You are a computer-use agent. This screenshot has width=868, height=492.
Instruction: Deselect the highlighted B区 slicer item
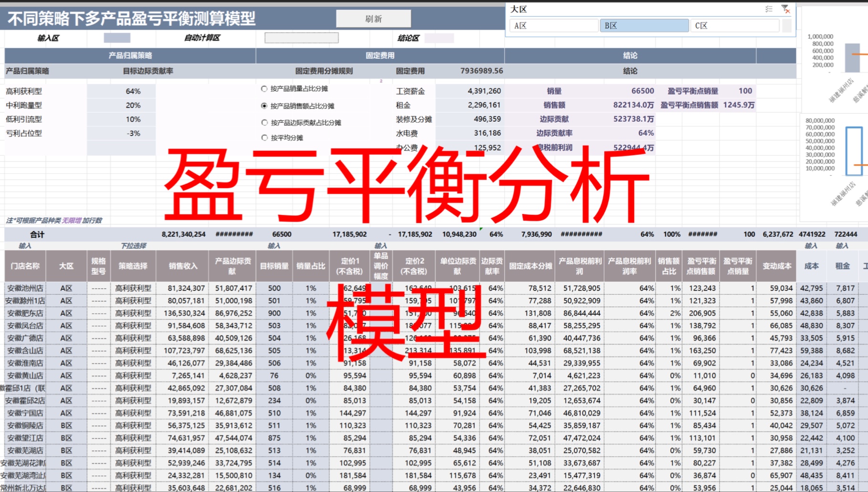coord(644,25)
